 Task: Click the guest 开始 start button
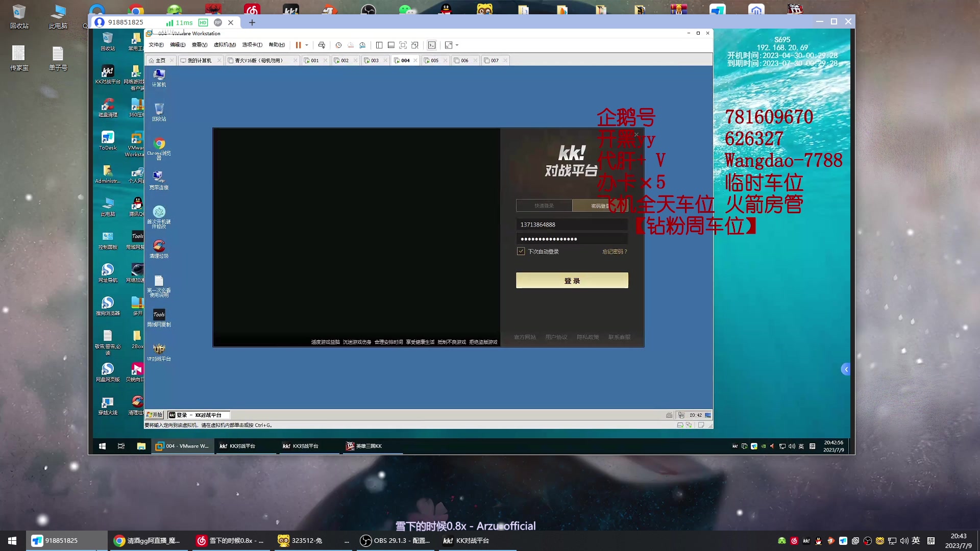pos(154,415)
